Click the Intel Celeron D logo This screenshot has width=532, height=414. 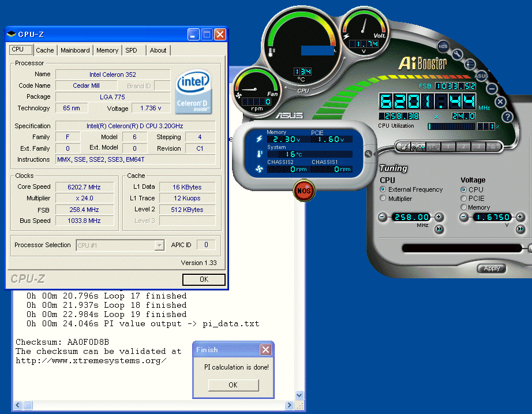pyautogui.click(x=194, y=92)
